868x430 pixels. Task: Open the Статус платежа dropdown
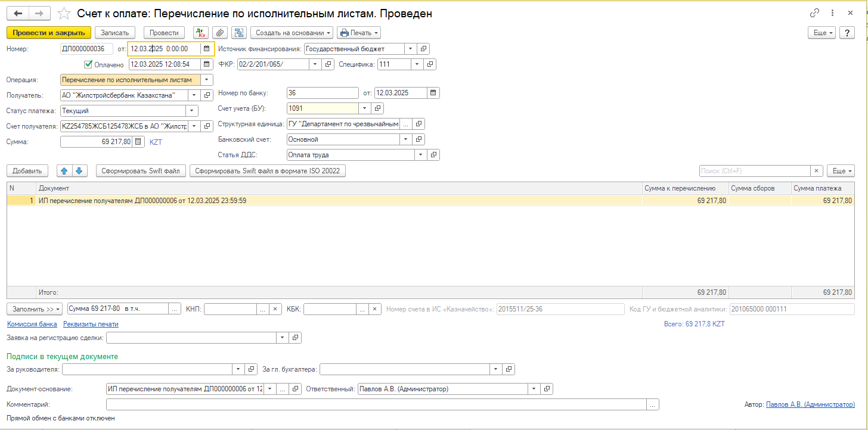coord(191,111)
